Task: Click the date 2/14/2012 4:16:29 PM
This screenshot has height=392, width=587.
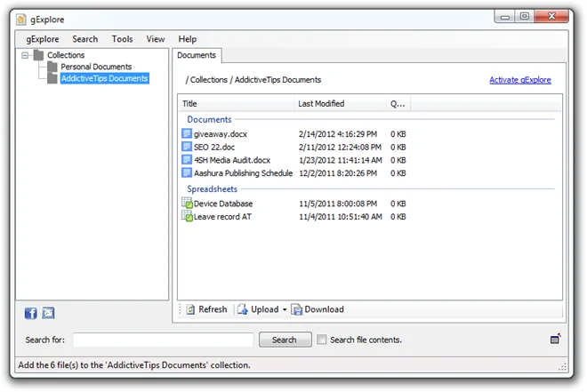Action: tap(338, 134)
